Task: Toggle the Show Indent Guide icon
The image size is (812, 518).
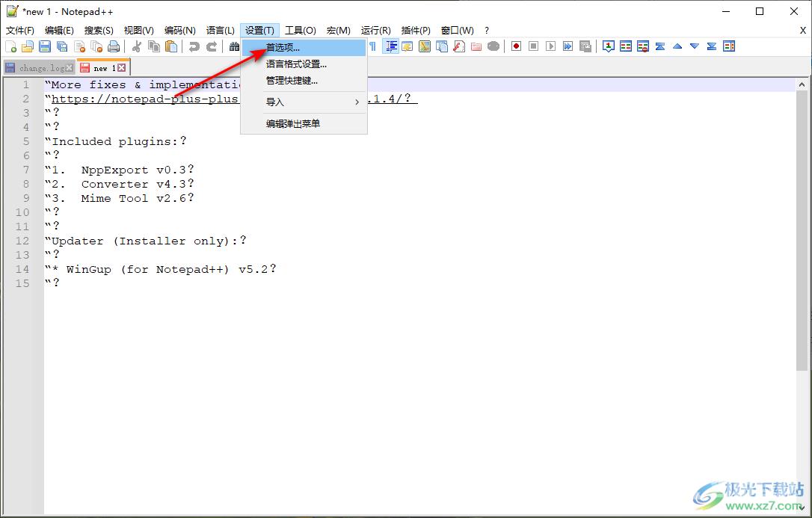Action: coord(391,46)
